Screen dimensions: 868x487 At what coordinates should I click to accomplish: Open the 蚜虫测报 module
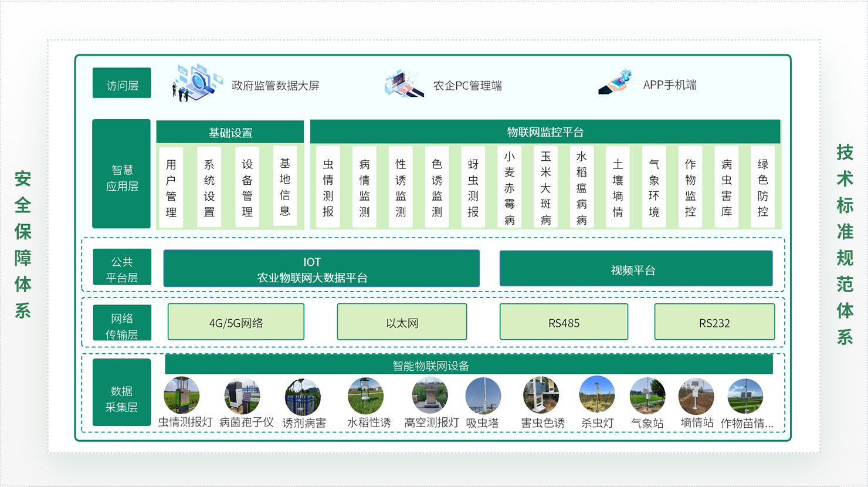tap(473, 187)
